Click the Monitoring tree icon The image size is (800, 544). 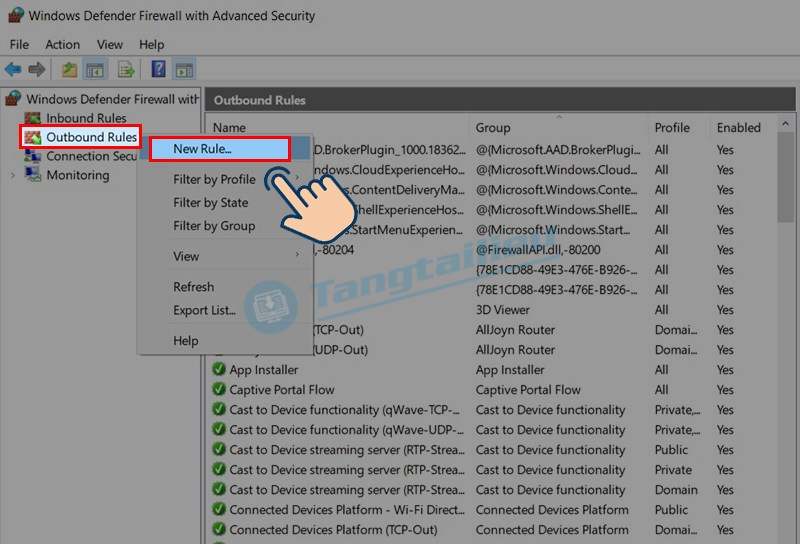tap(33, 175)
